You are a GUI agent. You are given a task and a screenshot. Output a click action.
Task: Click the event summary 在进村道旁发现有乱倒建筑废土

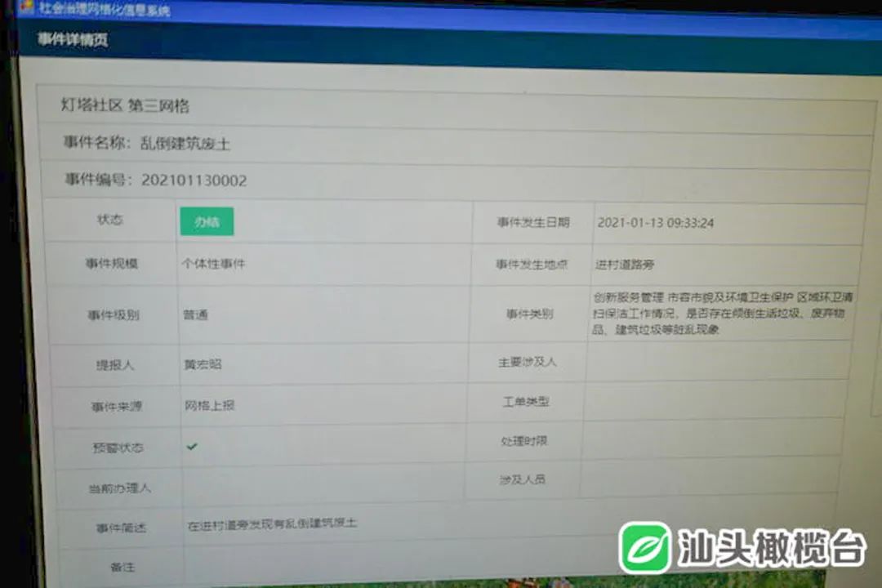pos(272,523)
